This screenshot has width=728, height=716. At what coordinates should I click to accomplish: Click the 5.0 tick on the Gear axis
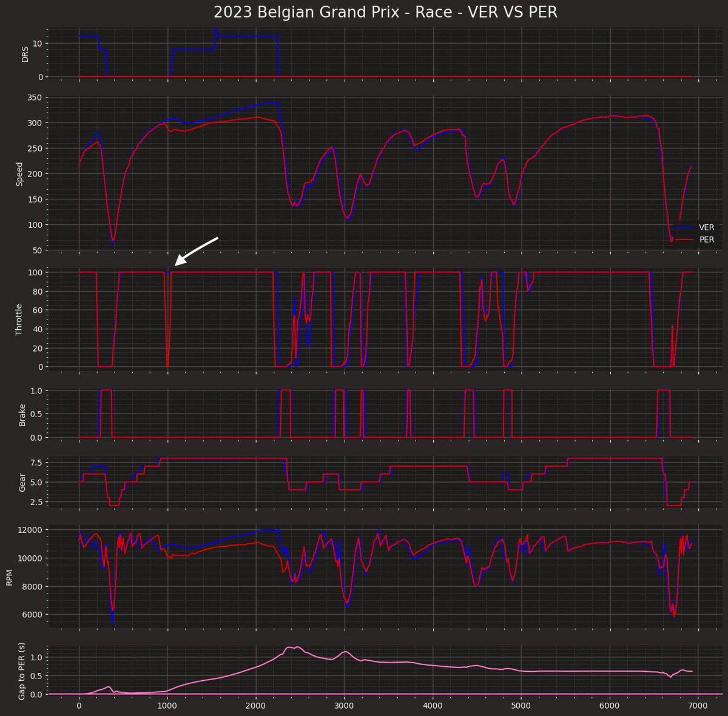point(36,482)
